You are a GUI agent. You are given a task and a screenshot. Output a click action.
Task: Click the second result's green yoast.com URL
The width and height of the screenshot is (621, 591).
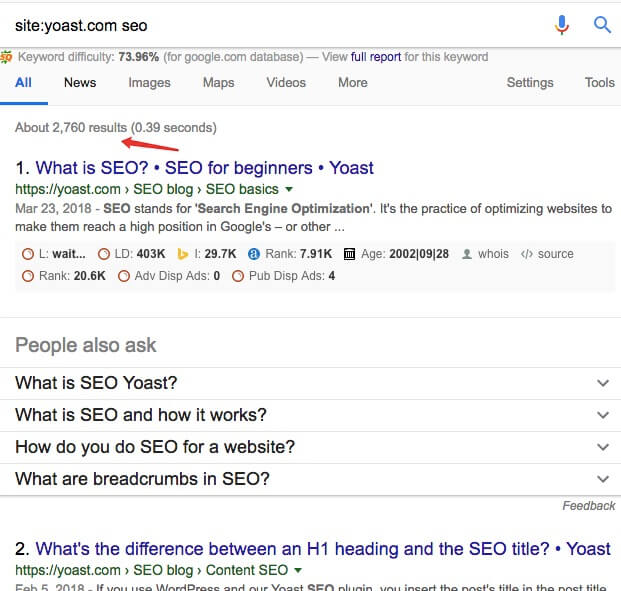click(151, 570)
